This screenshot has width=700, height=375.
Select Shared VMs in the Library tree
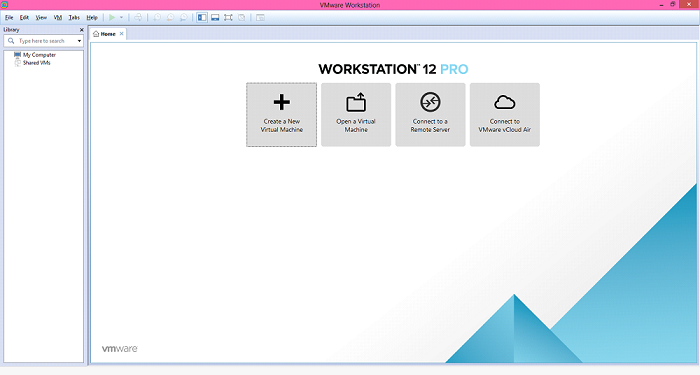[x=36, y=63]
